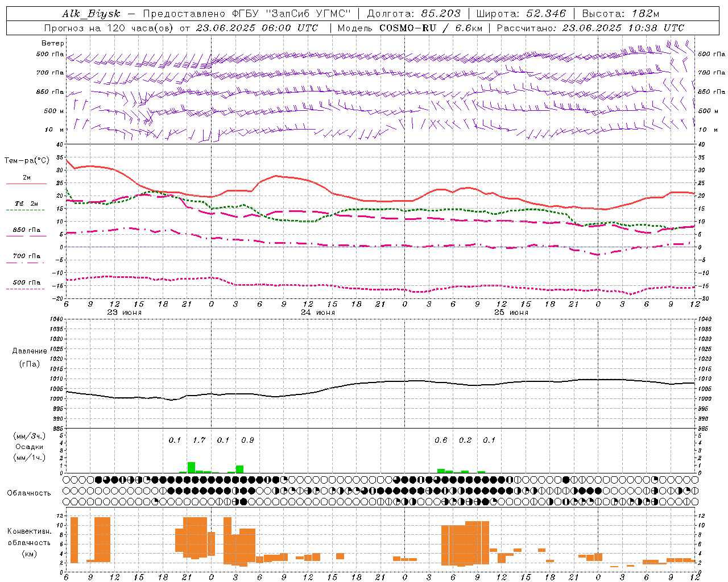Click the Осадки panel label
This screenshot has width=728, height=582.
tap(29, 447)
